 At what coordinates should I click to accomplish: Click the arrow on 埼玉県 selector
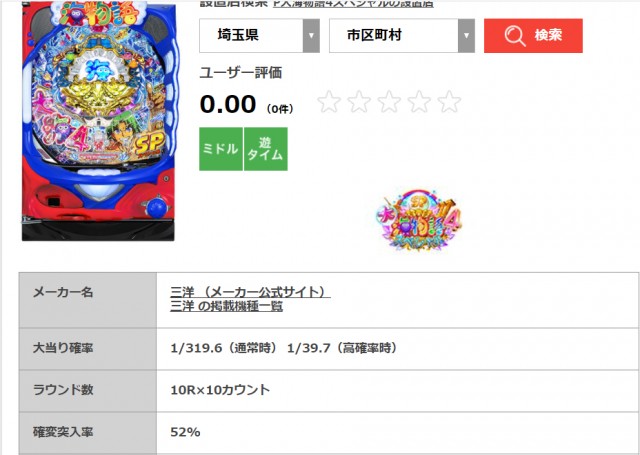[x=311, y=36]
